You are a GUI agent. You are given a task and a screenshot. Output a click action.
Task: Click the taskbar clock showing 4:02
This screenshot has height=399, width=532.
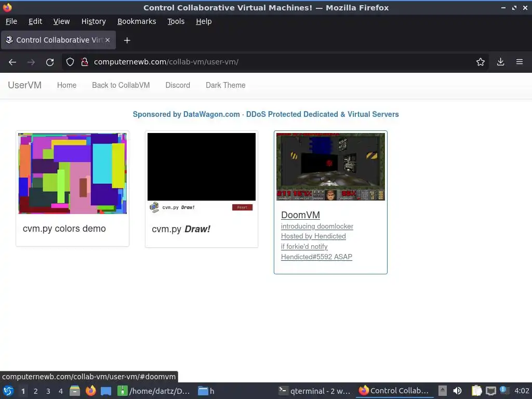click(x=522, y=391)
